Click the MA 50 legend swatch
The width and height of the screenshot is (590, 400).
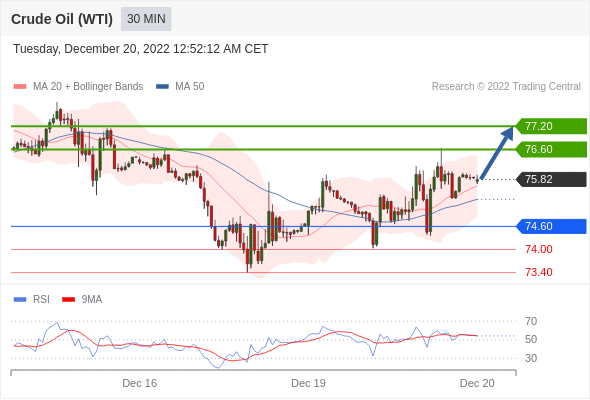(x=162, y=87)
